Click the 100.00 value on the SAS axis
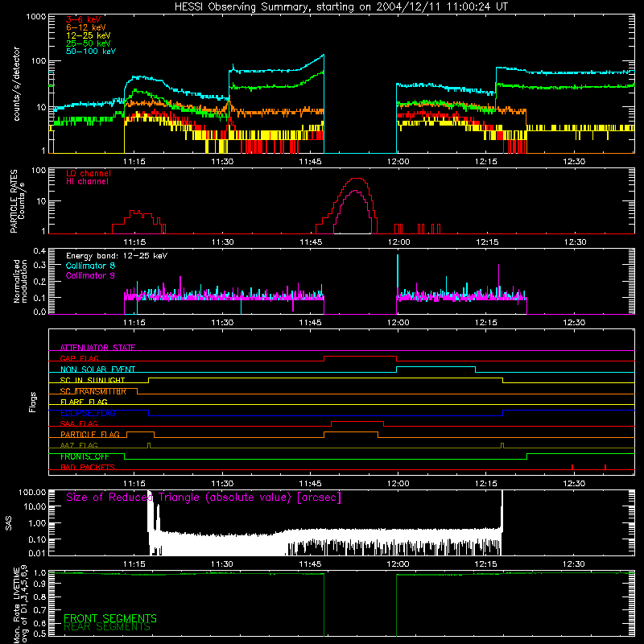Image resolution: width=644 pixels, height=644 pixels. pos(32,492)
